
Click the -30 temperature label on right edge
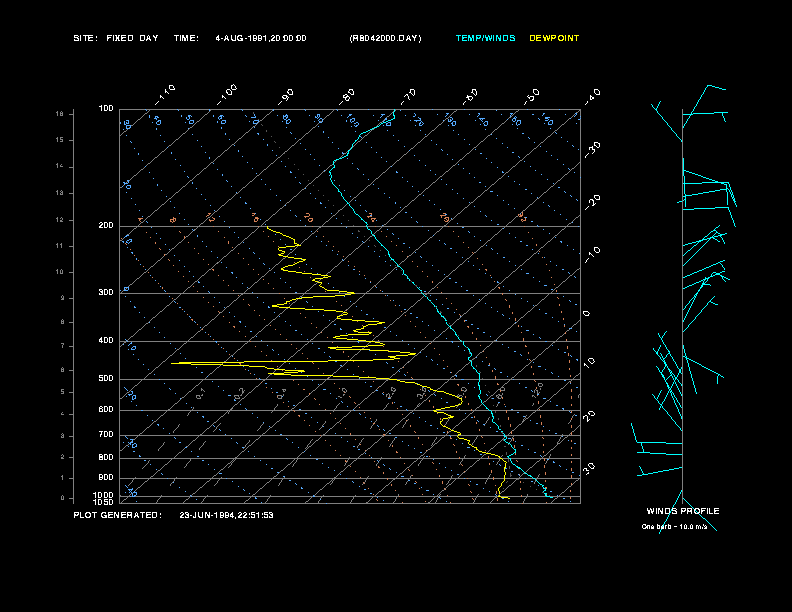click(x=593, y=149)
